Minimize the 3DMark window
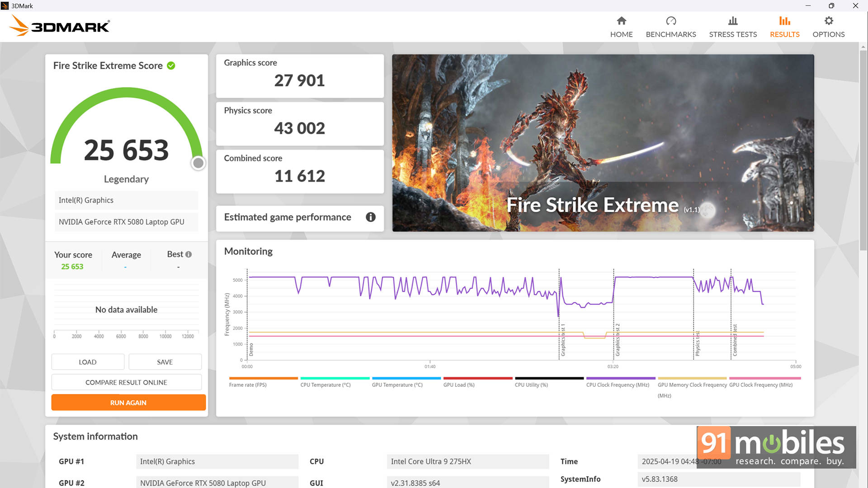Screen dimensions: 868x488 tap(808, 5)
